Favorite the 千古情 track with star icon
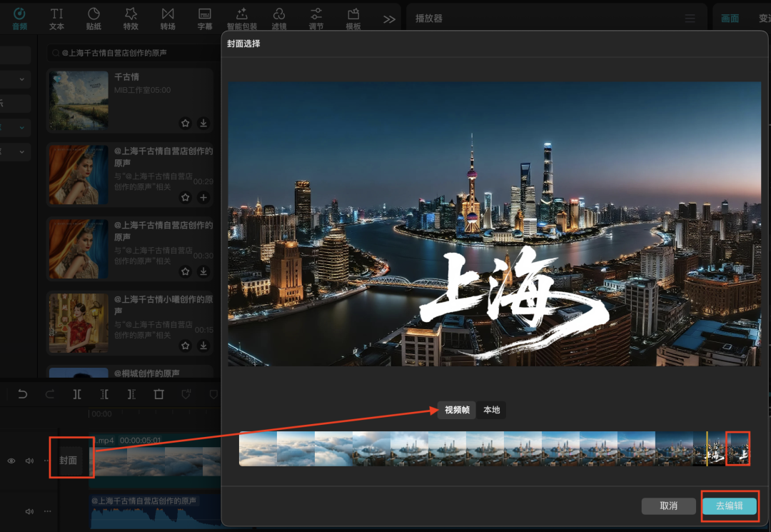 (186, 123)
